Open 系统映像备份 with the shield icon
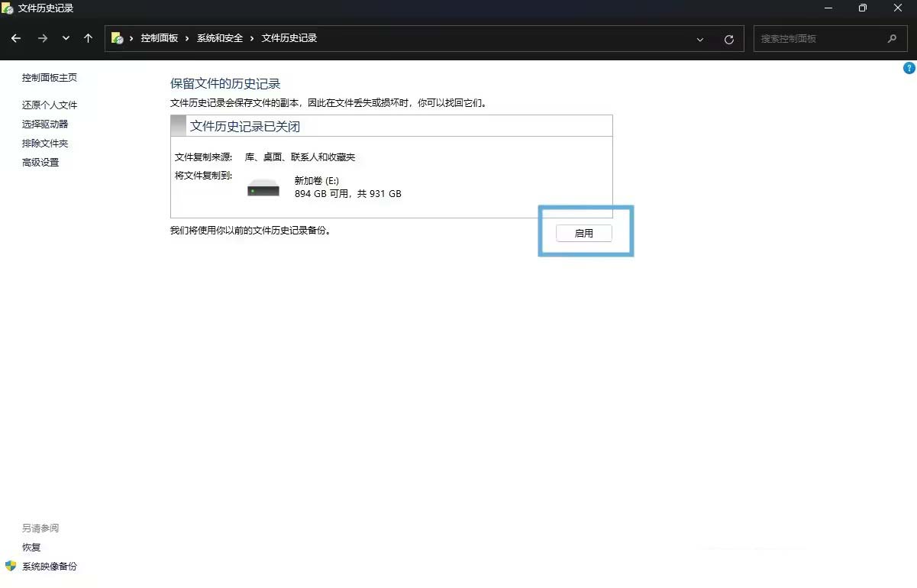 [49, 567]
